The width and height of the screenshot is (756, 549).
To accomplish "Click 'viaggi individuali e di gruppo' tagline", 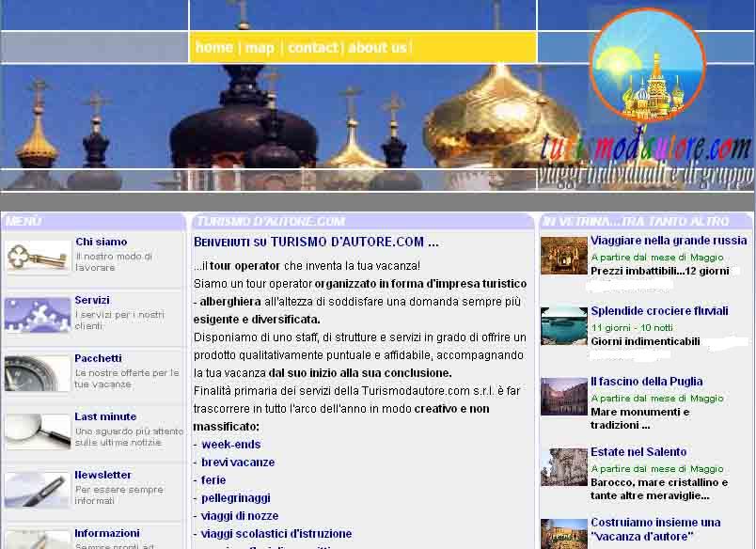I will click(645, 177).
